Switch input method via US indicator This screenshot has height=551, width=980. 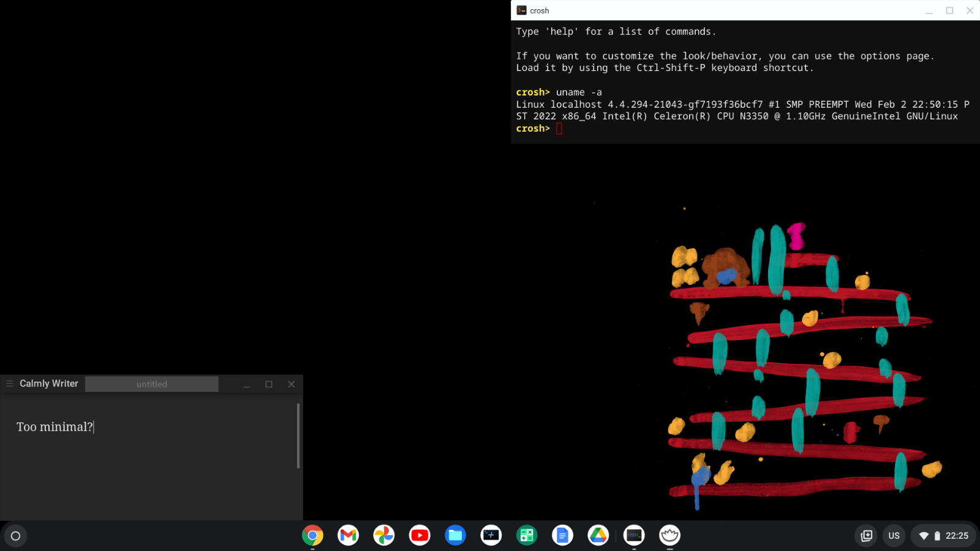click(x=894, y=536)
